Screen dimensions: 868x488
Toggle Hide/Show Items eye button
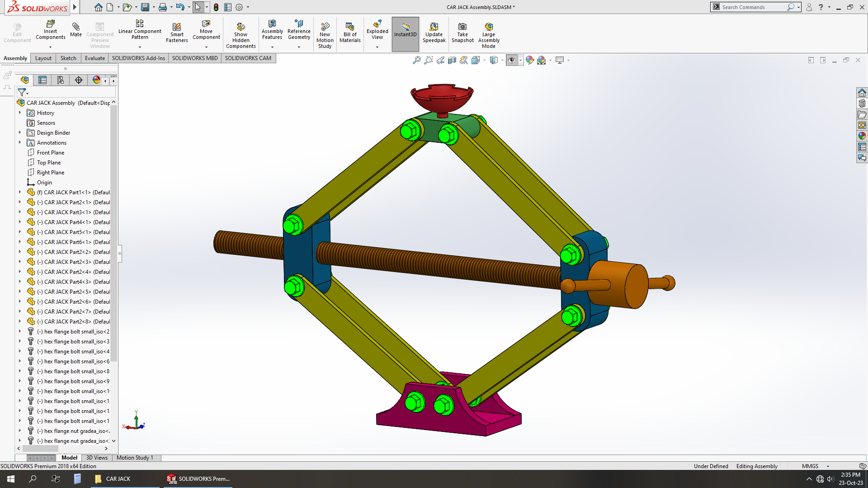tap(511, 60)
